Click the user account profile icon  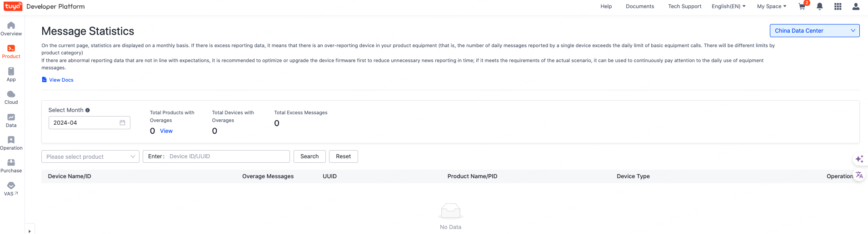pyautogui.click(x=856, y=6)
